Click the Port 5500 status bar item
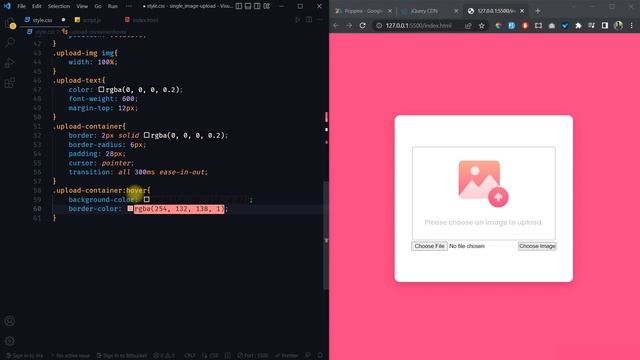Screen dimensions: 640x360 click(253, 356)
